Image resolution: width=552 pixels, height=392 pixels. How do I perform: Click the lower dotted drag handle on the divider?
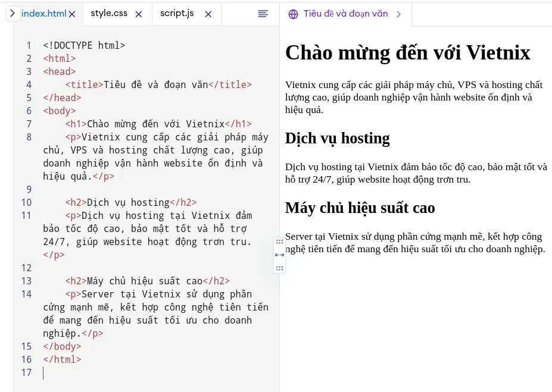(x=279, y=268)
